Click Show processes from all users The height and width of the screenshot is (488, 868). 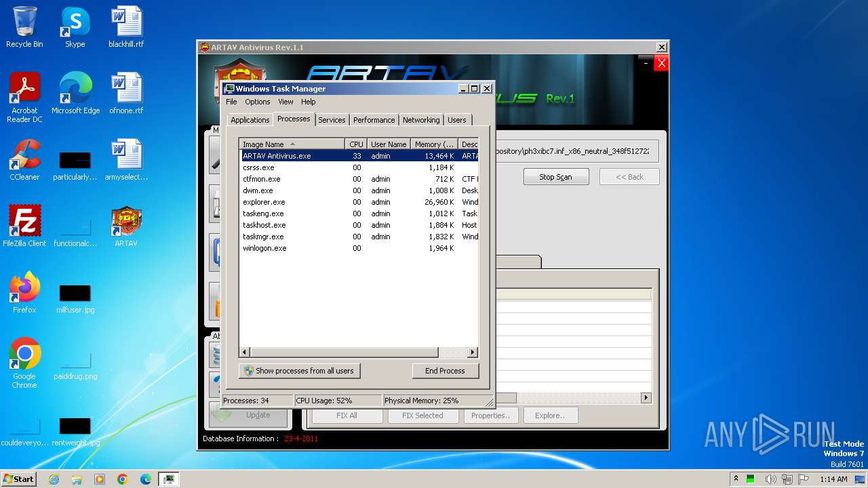(300, 371)
